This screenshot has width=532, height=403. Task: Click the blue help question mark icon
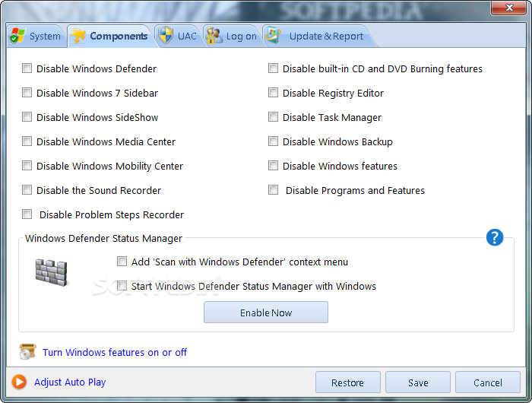(x=494, y=237)
